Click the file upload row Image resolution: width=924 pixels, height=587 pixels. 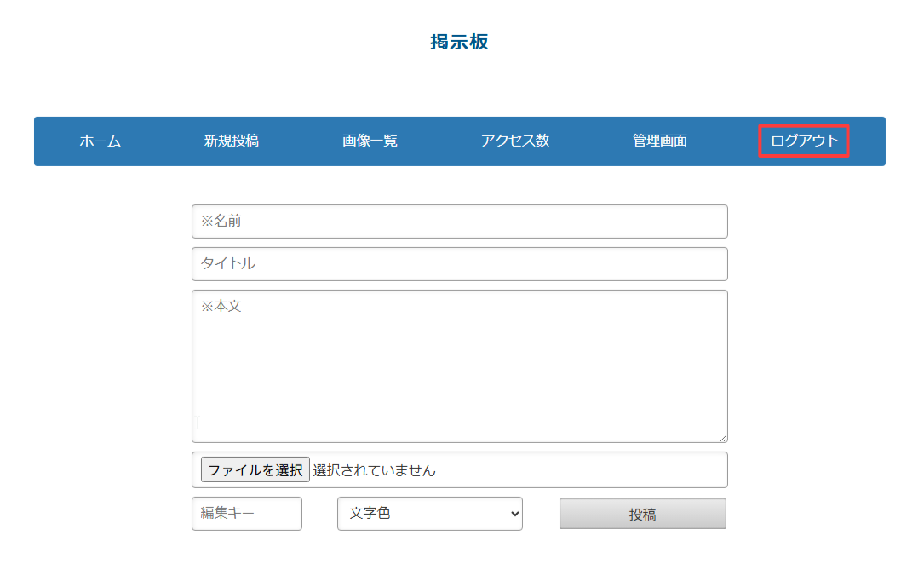[460, 469]
